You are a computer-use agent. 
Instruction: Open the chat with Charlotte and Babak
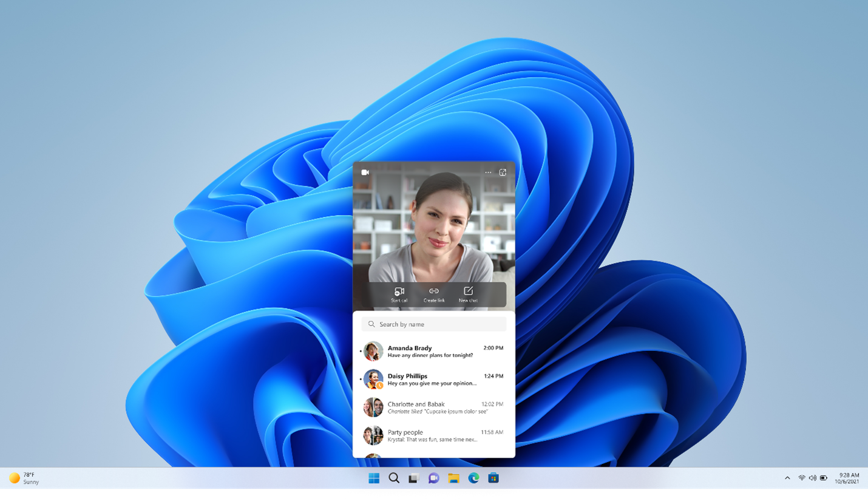433,407
